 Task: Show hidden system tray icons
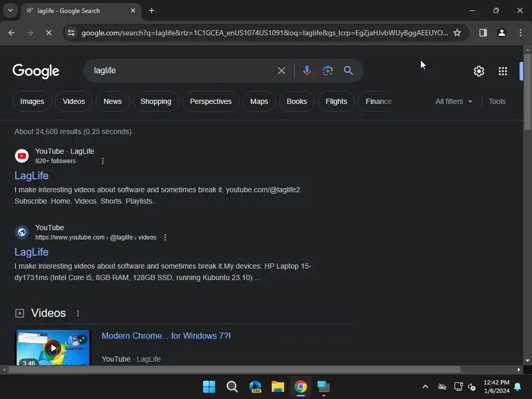[x=425, y=387]
